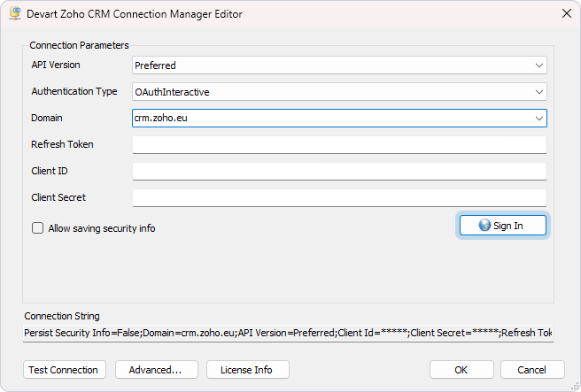Click the Test Connection button

point(65,370)
